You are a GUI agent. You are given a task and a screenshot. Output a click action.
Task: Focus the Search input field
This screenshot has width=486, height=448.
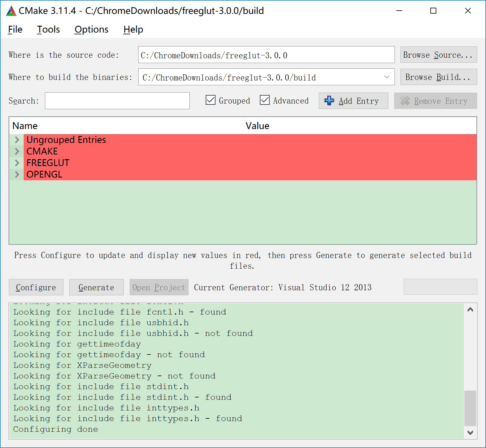point(117,101)
